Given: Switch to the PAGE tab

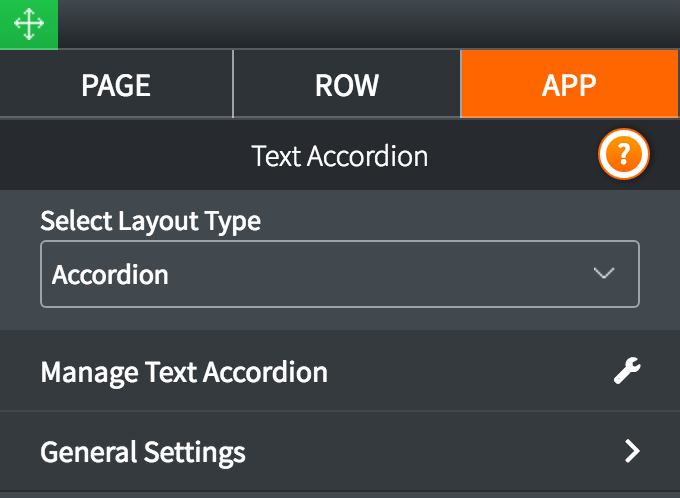Looking at the screenshot, I should pyautogui.click(x=116, y=84).
